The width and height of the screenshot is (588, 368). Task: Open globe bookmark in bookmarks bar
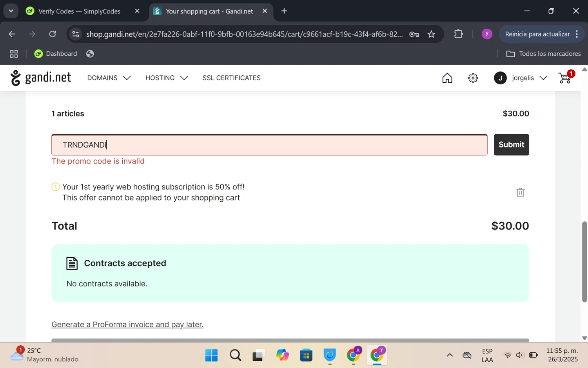[90, 54]
